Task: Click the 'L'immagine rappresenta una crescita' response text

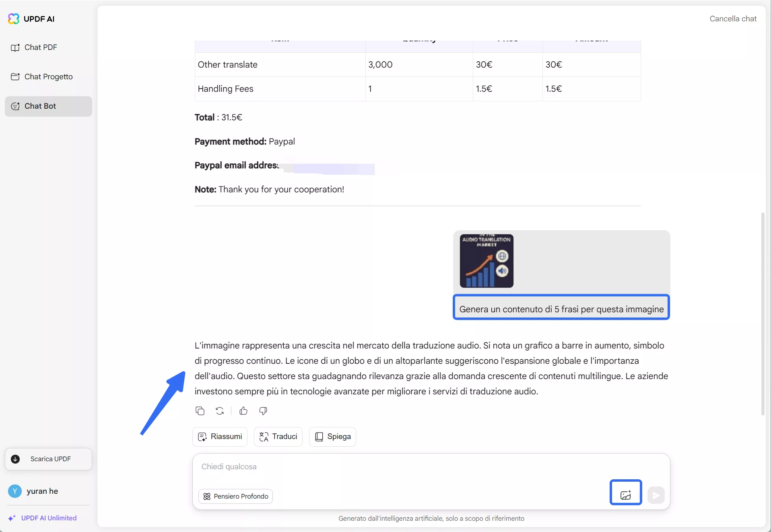Action: pos(431,368)
